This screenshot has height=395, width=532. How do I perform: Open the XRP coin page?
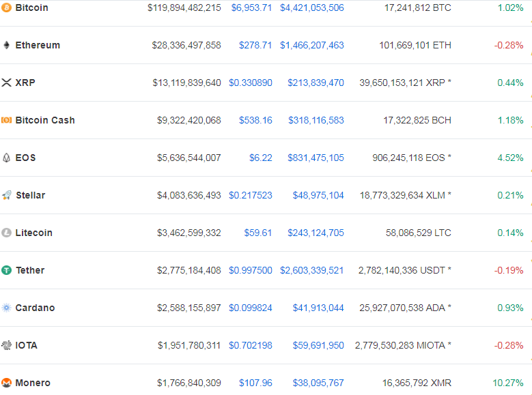(25, 83)
